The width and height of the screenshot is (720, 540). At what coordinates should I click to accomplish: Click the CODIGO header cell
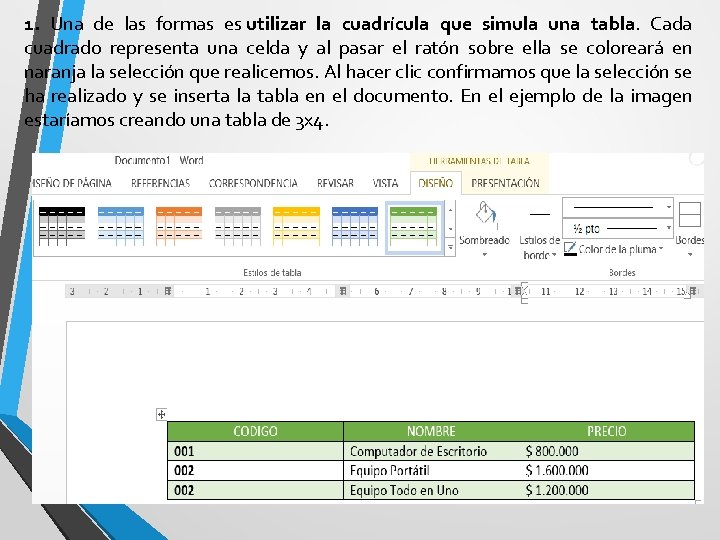255,431
